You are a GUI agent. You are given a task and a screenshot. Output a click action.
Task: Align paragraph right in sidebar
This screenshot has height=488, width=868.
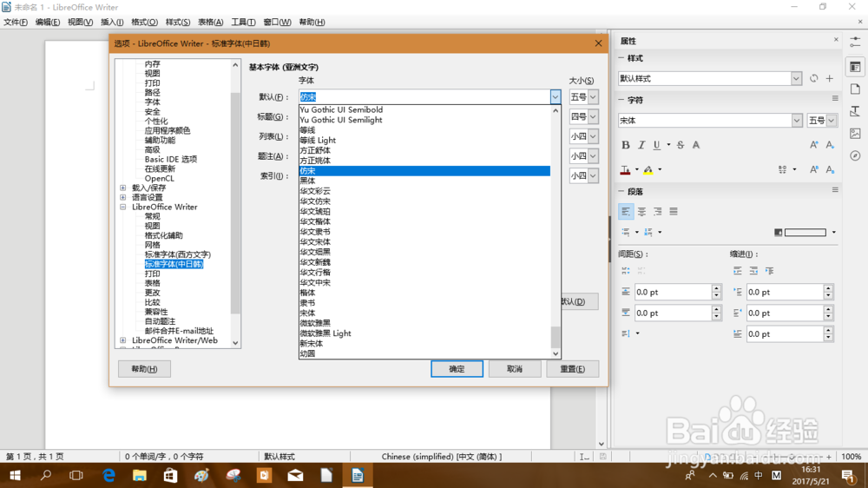(658, 212)
